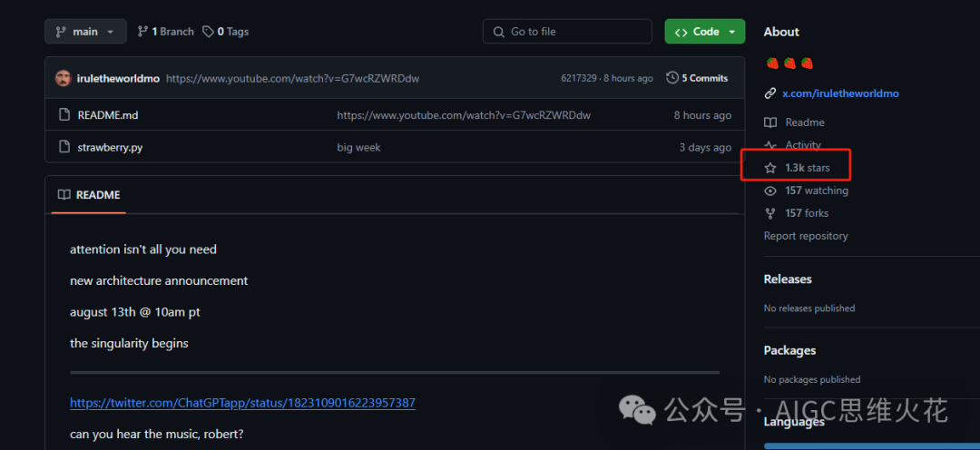This screenshot has height=450, width=980.
Task: Click the irulethewworldmo avatar image
Action: [x=64, y=78]
